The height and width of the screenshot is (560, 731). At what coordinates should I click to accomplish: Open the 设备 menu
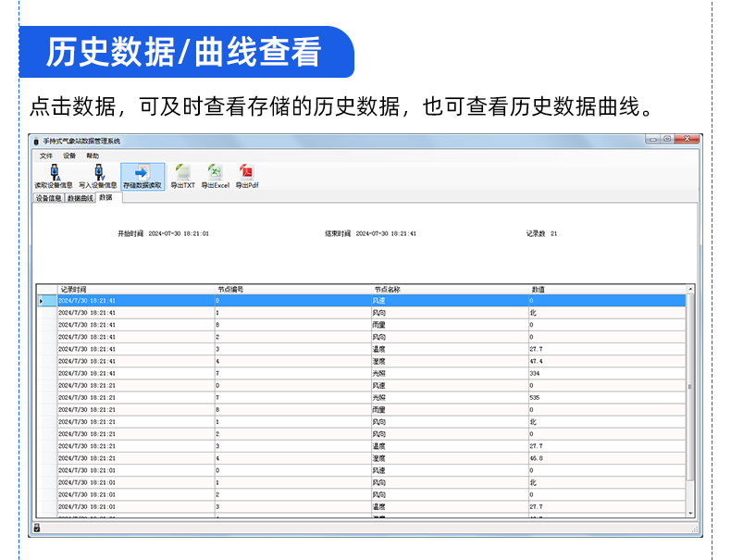69,156
